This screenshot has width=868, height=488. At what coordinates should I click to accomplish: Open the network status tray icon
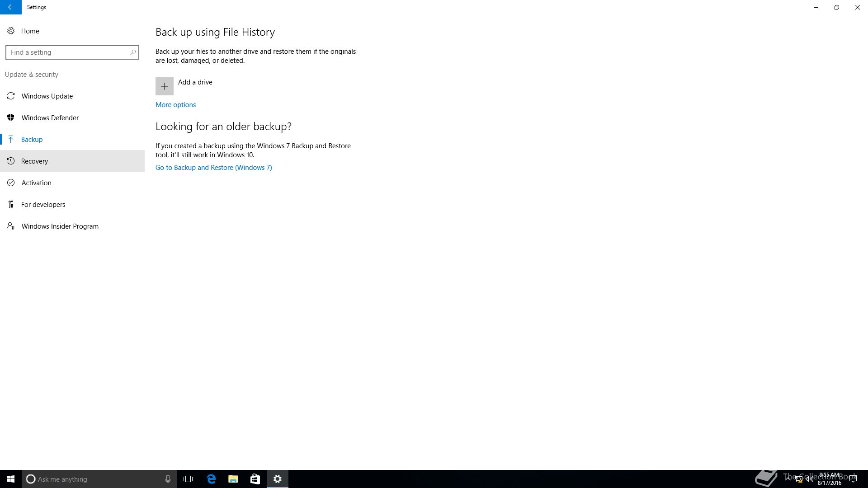pyautogui.click(x=799, y=479)
